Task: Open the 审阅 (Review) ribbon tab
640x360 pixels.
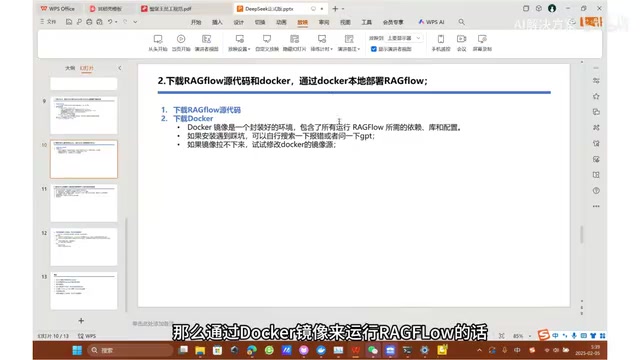Action: pyautogui.click(x=324, y=22)
